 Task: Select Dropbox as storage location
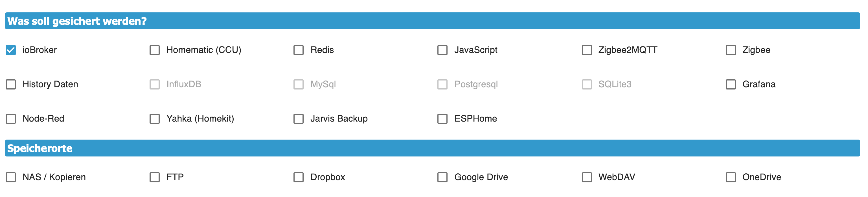click(x=299, y=177)
